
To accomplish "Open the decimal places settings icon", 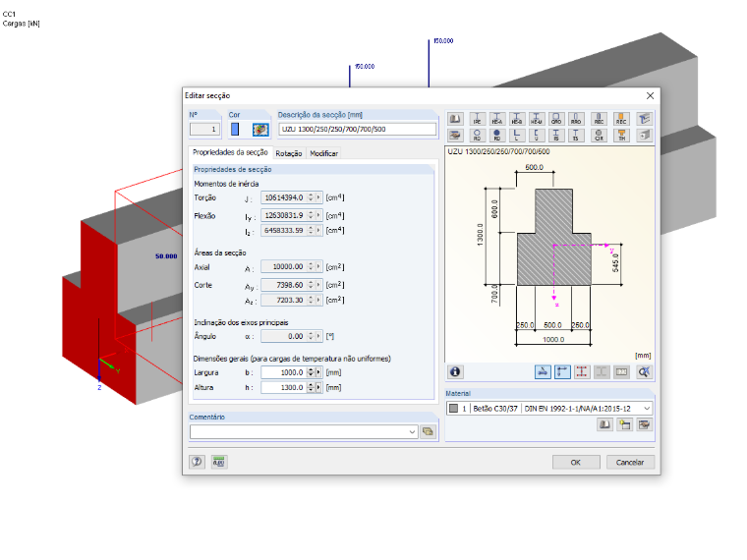I will pyautogui.click(x=219, y=462).
